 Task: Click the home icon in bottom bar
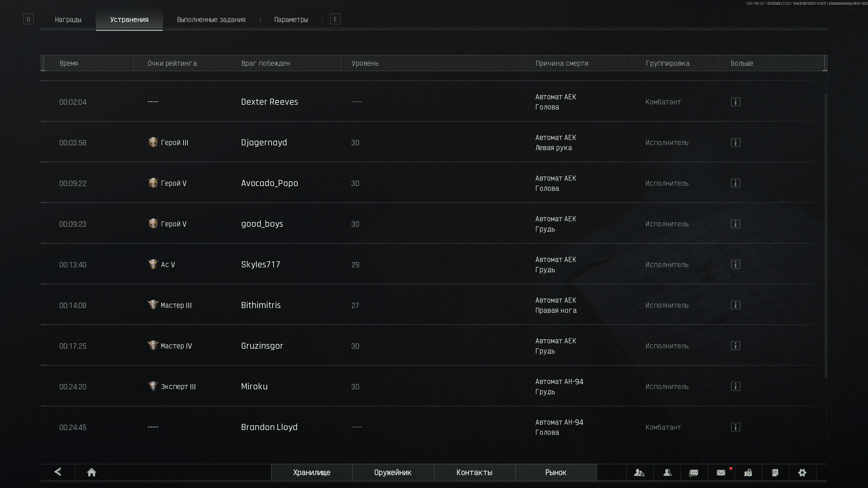(92, 472)
